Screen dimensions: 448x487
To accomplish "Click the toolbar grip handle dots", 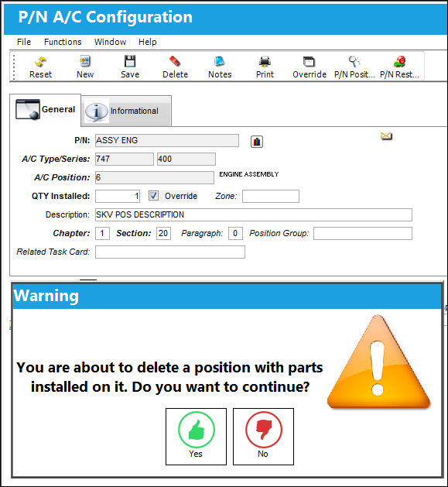I will pyautogui.click(x=14, y=67).
